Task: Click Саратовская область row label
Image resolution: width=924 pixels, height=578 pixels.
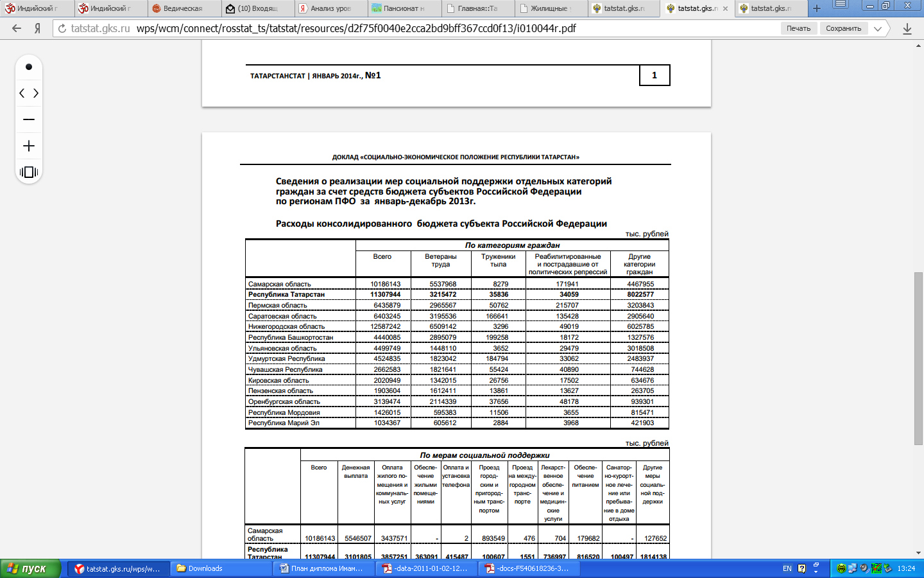Action: (282, 317)
